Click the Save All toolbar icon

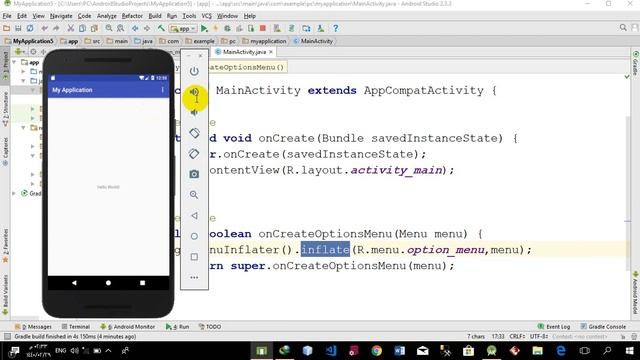pyautogui.click(x=18, y=28)
